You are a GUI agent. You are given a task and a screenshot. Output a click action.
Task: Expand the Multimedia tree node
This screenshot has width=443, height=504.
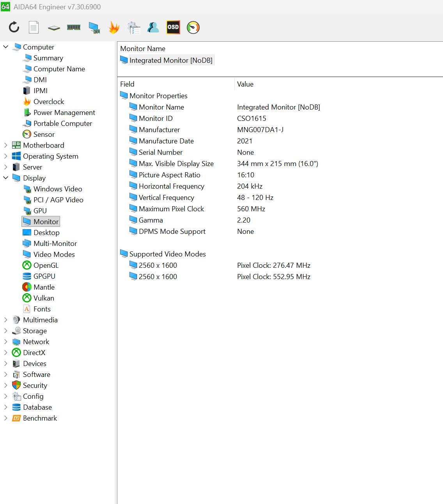pos(6,320)
